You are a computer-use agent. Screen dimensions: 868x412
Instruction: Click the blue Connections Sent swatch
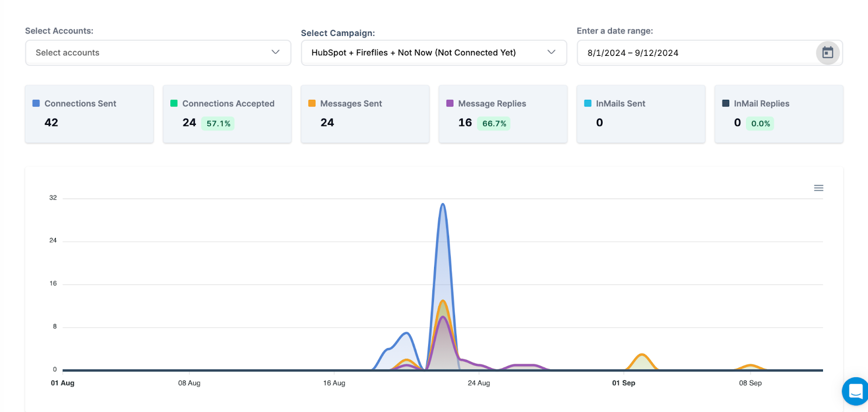[36, 103]
